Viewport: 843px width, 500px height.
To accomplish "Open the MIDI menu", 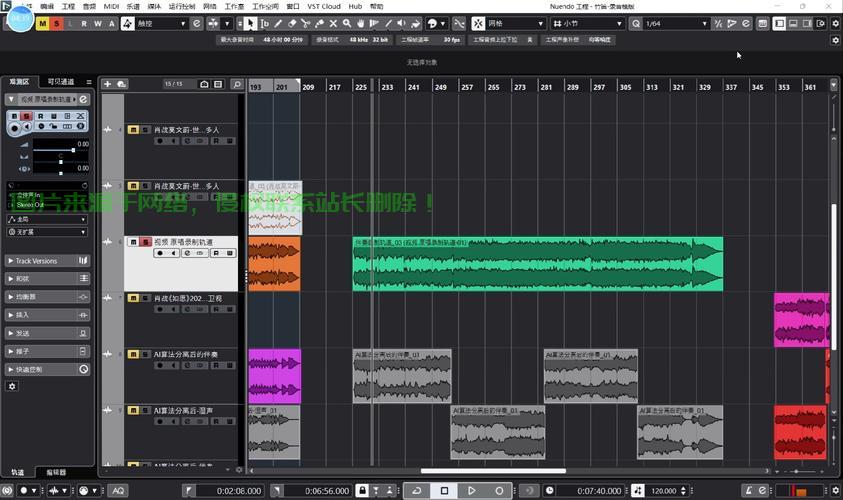I will pos(111,6).
